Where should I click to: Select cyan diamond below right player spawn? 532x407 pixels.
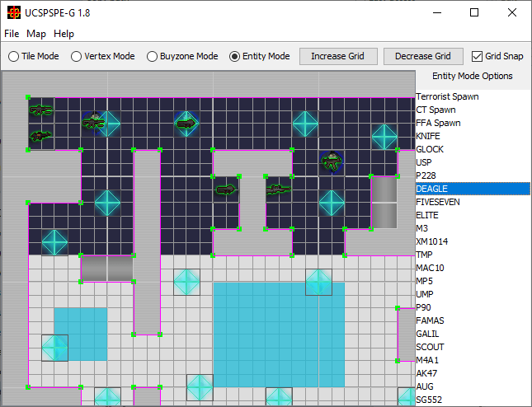[x=332, y=203]
